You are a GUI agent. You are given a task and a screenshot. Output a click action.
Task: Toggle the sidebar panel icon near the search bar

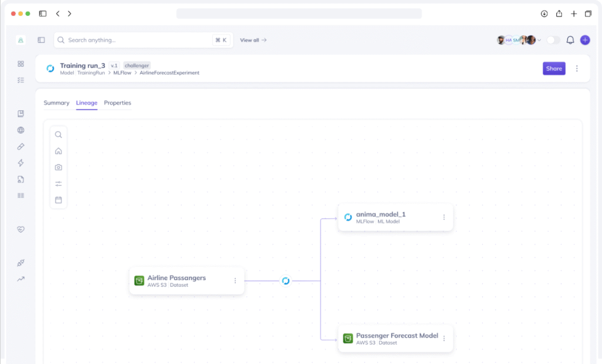click(x=41, y=40)
